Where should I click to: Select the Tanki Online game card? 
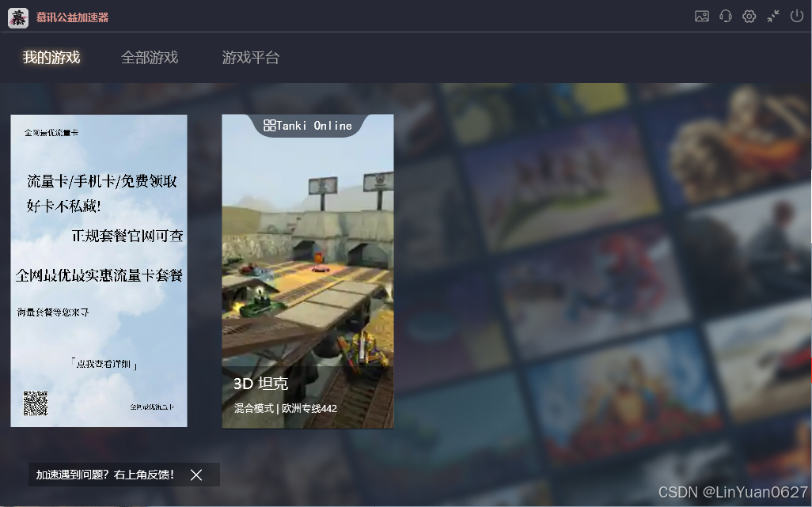pos(308,271)
